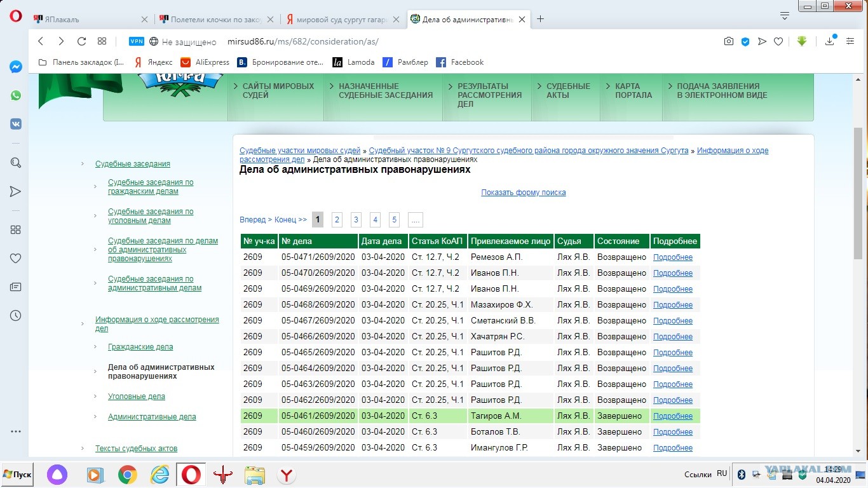Open Подробнее for Тагиров А.М. case
868x488 pixels.
(x=673, y=416)
